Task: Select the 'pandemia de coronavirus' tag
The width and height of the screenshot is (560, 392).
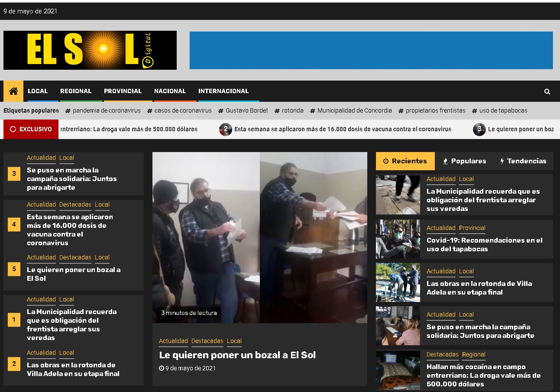Action: pos(103,110)
